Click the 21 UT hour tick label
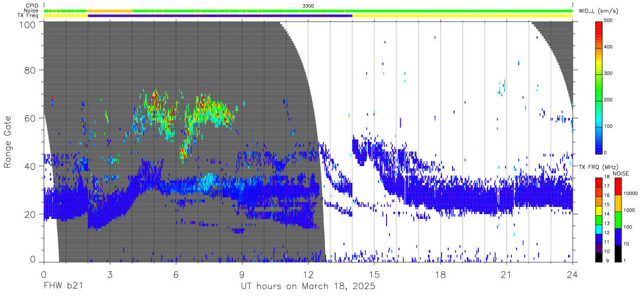The width and height of the screenshot is (644, 297). [507, 274]
